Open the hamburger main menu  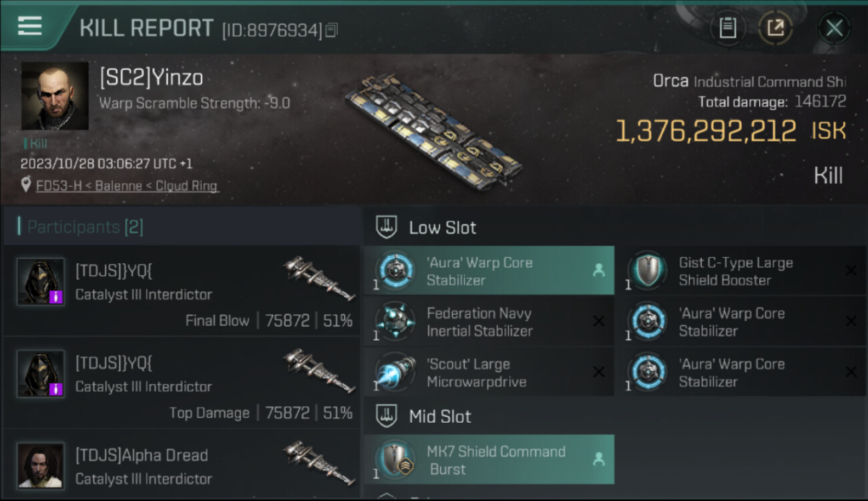click(30, 27)
